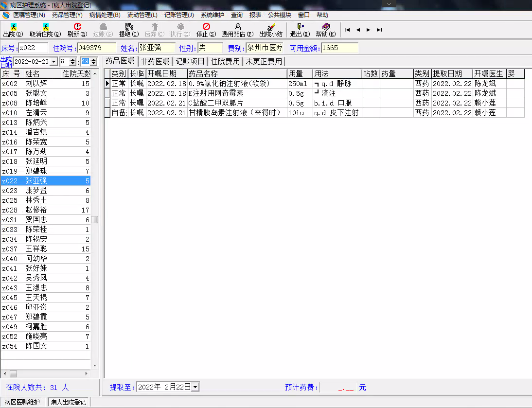Open the 提取至 date dropdown
The width and height of the screenshot is (532, 408).
195,387
